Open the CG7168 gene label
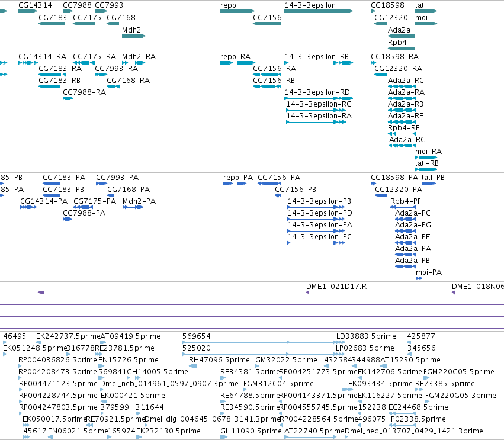The height and width of the screenshot is (440, 504). [x=121, y=18]
